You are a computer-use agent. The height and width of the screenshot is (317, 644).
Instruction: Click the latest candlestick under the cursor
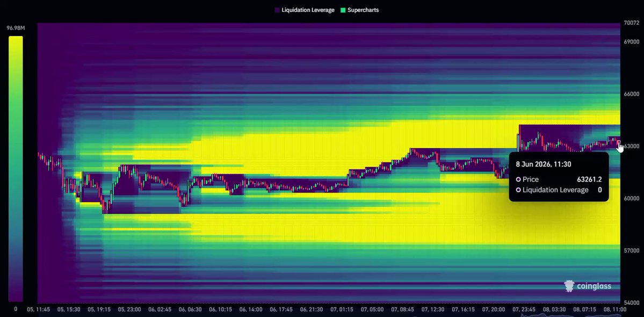(619, 143)
